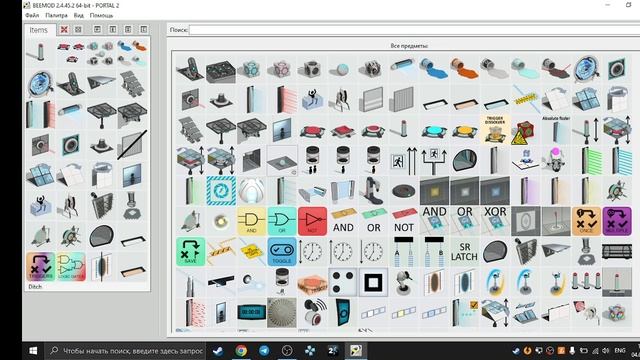Select the four black dots item
This screenshot has height=360, width=640.
pyautogui.click(x=343, y=282)
